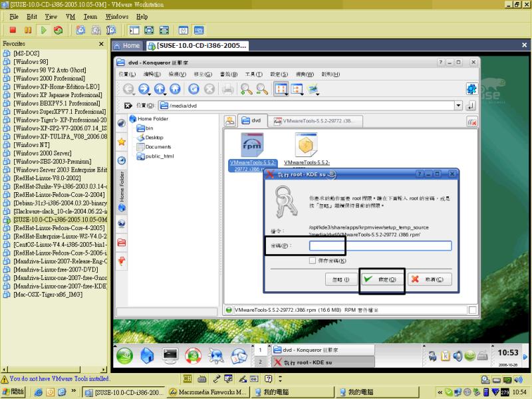Viewport: 532px width, 399px height.
Task: Click Konqueror Stop loading button
Action: point(209,89)
